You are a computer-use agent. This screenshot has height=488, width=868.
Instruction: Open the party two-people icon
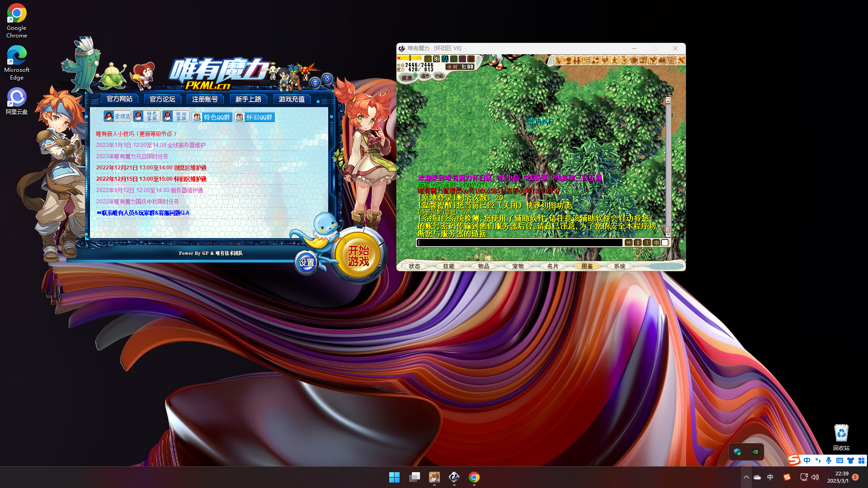click(x=576, y=60)
